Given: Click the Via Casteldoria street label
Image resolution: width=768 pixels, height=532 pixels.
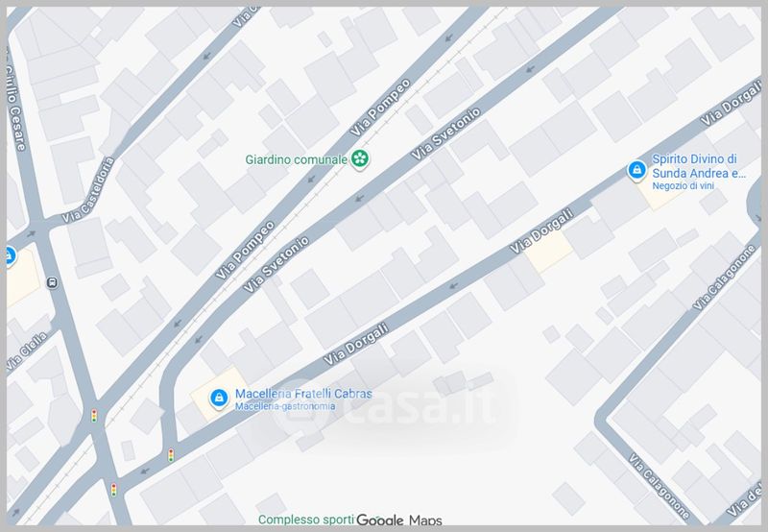Looking at the screenshot, I should (x=88, y=190).
